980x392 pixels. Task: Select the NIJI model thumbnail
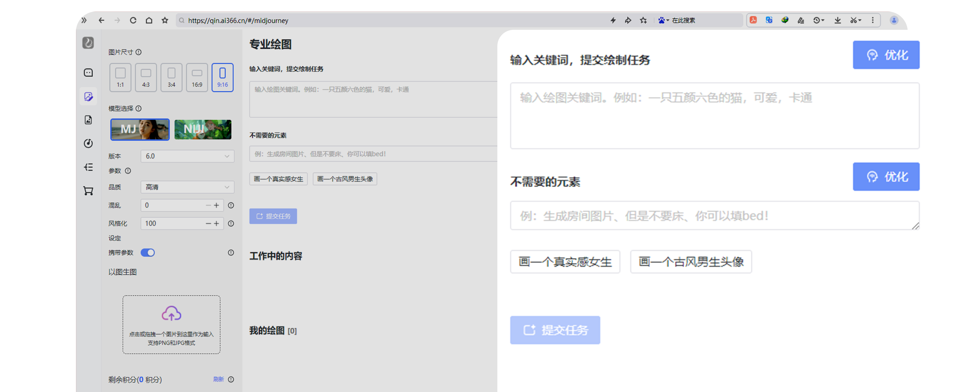tap(203, 129)
